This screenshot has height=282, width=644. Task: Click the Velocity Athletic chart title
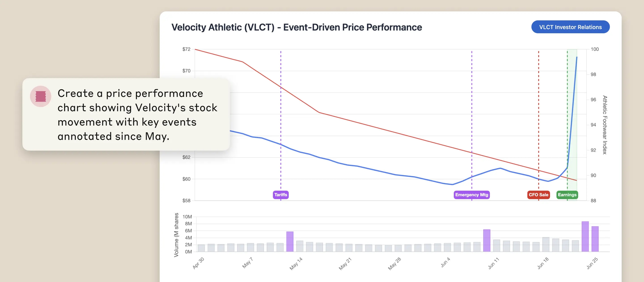pos(297,27)
